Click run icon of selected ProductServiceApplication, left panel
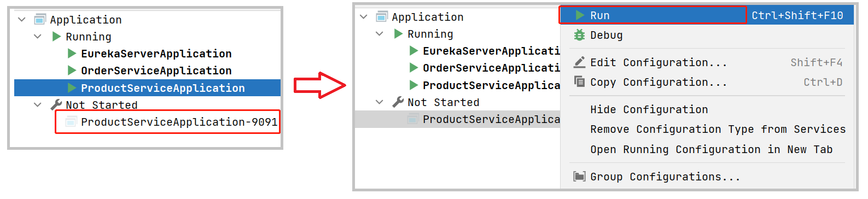Screen dimensions: 868x199 [72, 87]
